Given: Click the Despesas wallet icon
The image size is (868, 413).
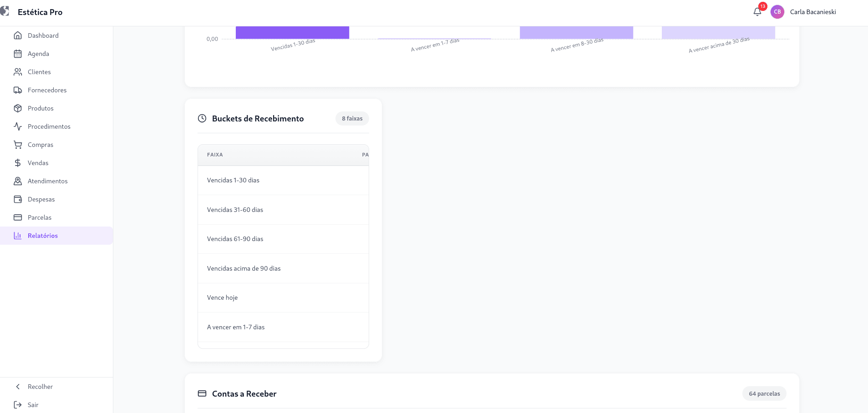Looking at the screenshot, I should (18, 199).
